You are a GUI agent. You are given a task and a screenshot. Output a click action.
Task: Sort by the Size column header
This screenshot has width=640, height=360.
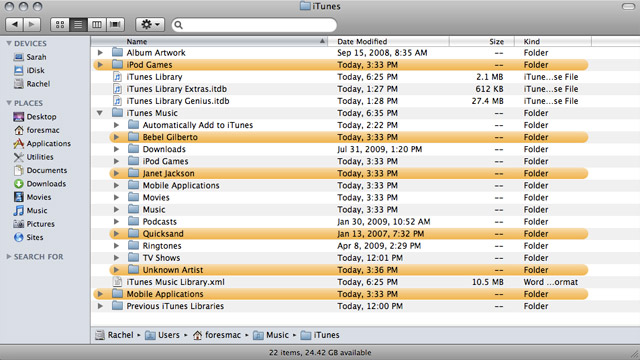pos(482,41)
